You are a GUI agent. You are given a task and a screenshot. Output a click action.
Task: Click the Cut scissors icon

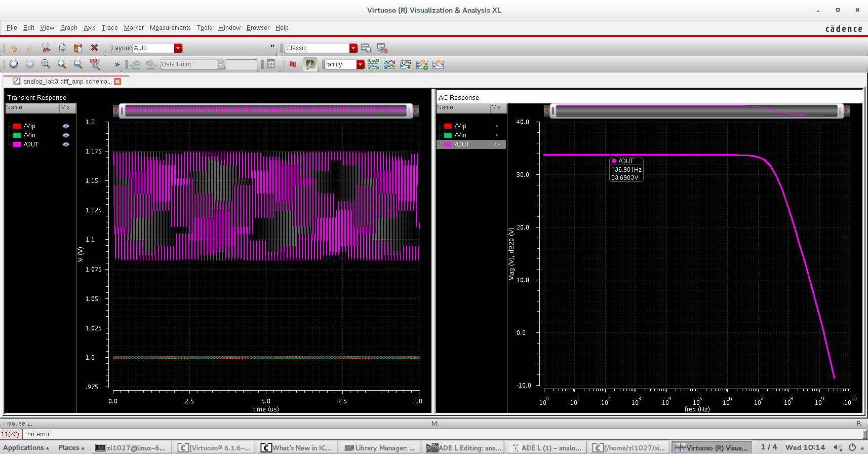point(46,48)
